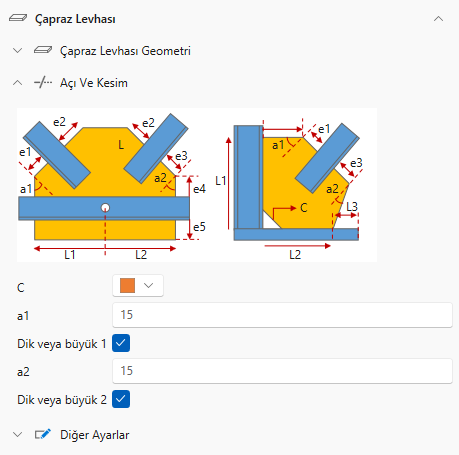459x455 pixels.
Task: Click the left gusset plate diagram image
Action: point(112,185)
